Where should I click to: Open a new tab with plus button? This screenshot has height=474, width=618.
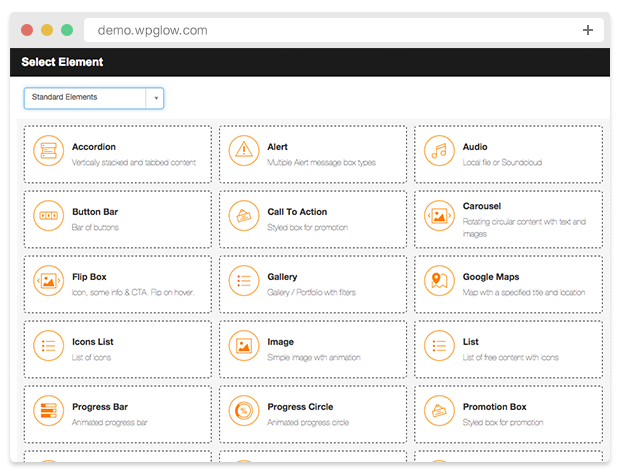tap(587, 30)
